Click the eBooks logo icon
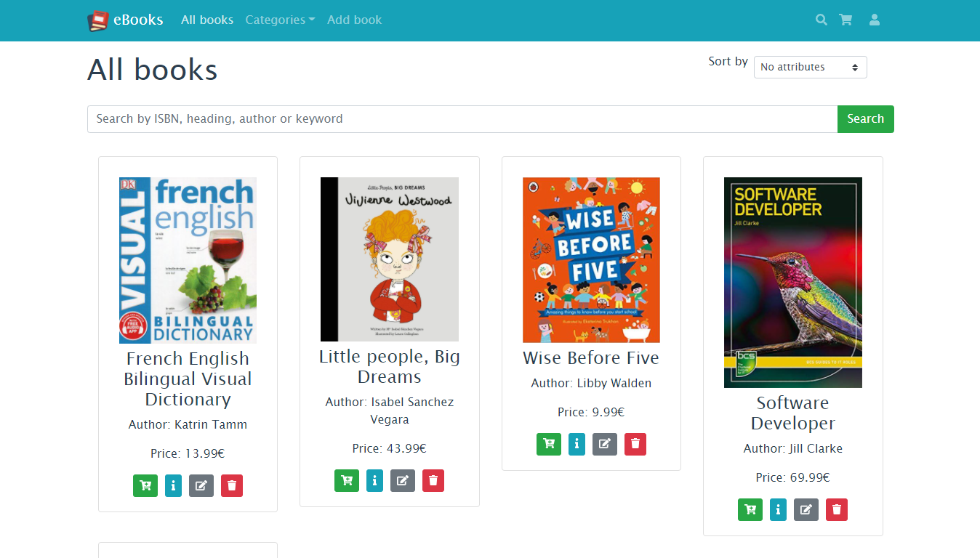This screenshot has height=558, width=980. point(97,20)
